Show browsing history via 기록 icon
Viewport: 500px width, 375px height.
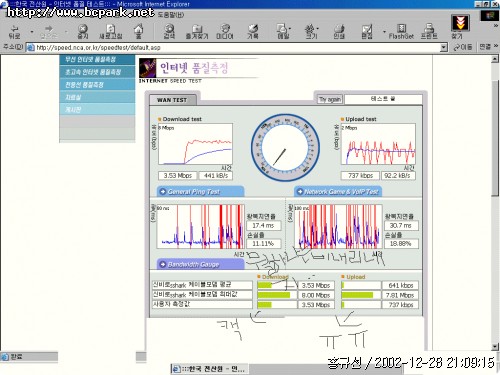pos(253,32)
